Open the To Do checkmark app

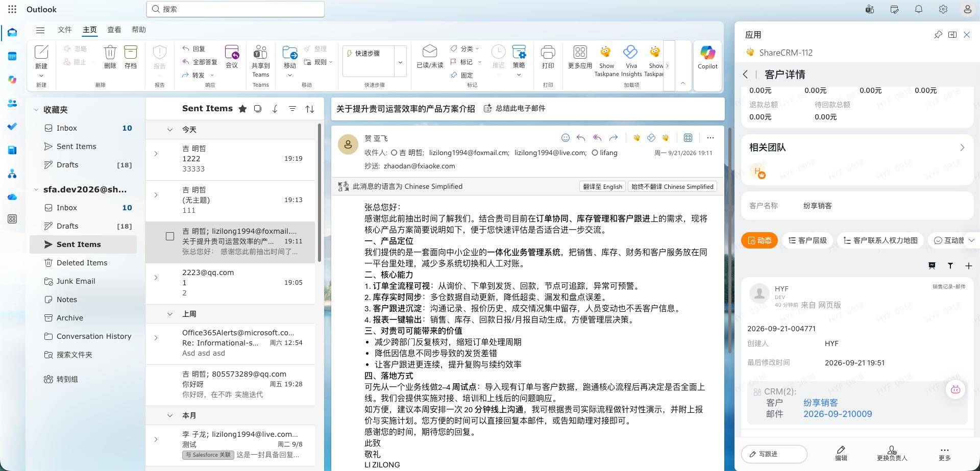point(12,127)
